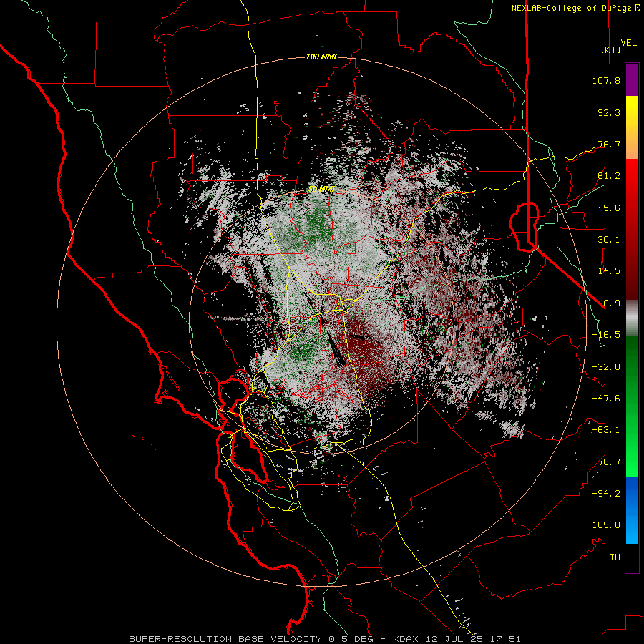Click the TH label on the legend
The image size is (644, 644).
click(x=615, y=557)
